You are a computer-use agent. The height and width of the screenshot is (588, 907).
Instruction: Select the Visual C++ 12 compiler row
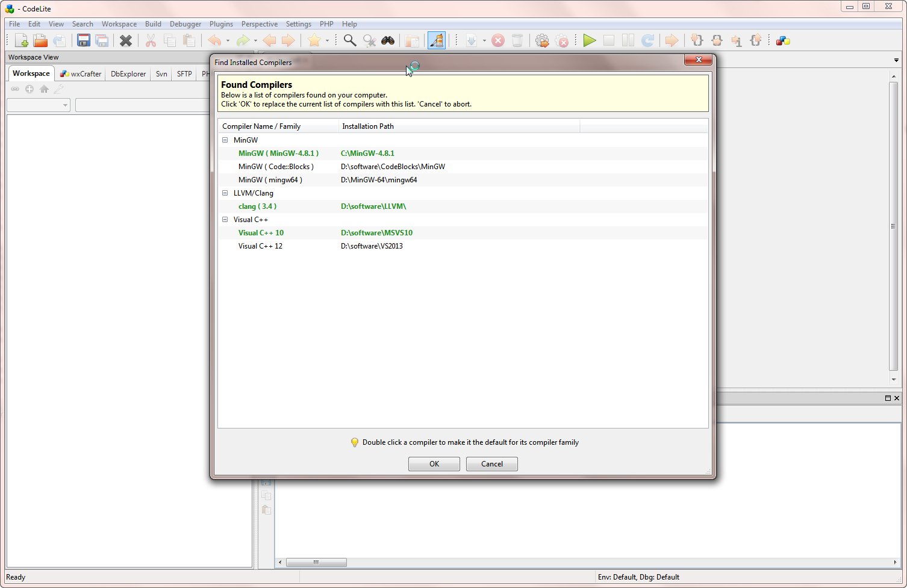click(463, 246)
